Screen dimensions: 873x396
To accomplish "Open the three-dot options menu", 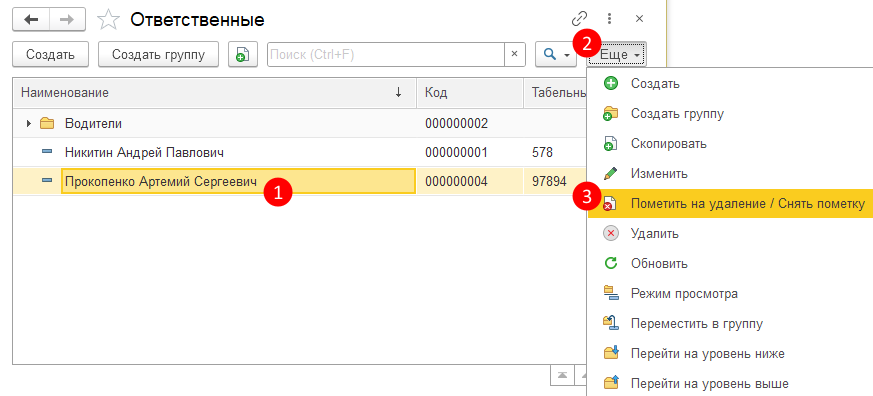I will [610, 19].
